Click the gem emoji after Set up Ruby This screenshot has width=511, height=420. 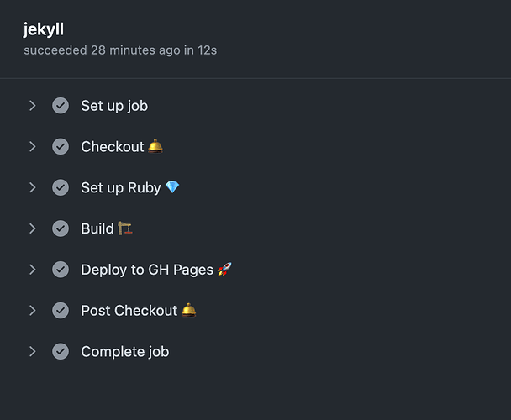tap(172, 187)
